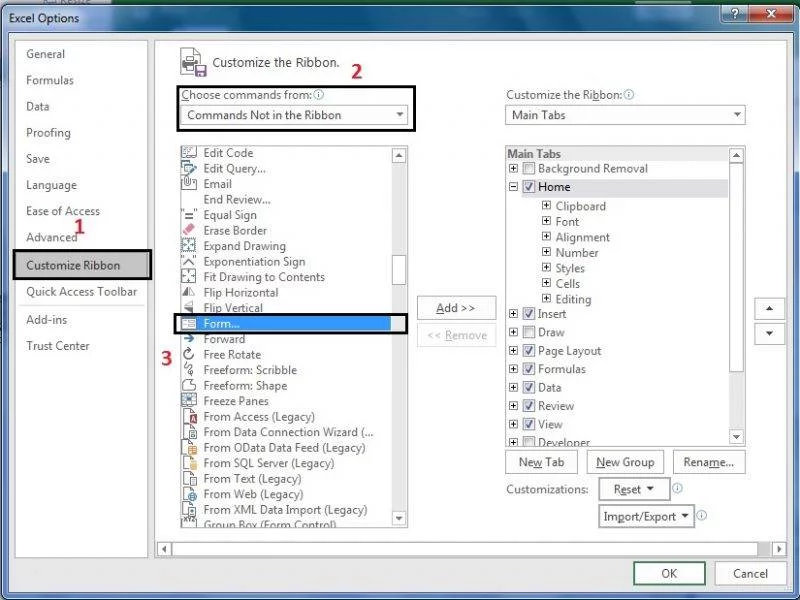The image size is (800, 600).
Task: Click the From Text (Legacy) icon
Action: coord(190,479)
